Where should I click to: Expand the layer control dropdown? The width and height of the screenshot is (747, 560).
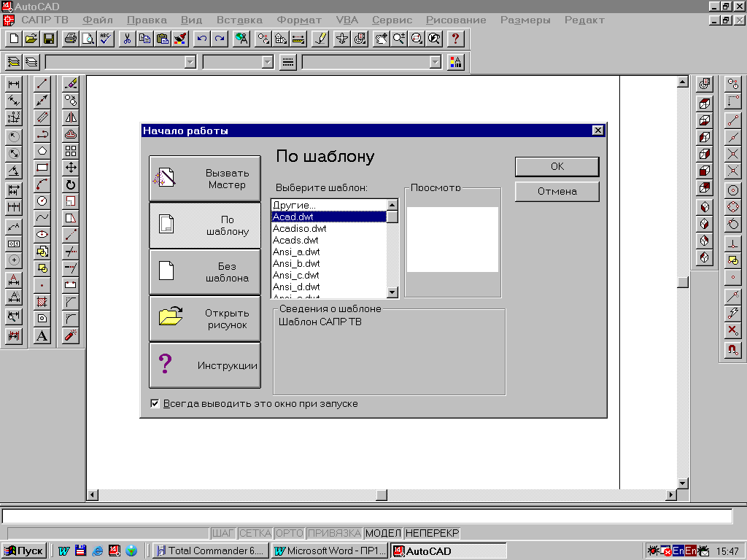click(x=190, y=62)
